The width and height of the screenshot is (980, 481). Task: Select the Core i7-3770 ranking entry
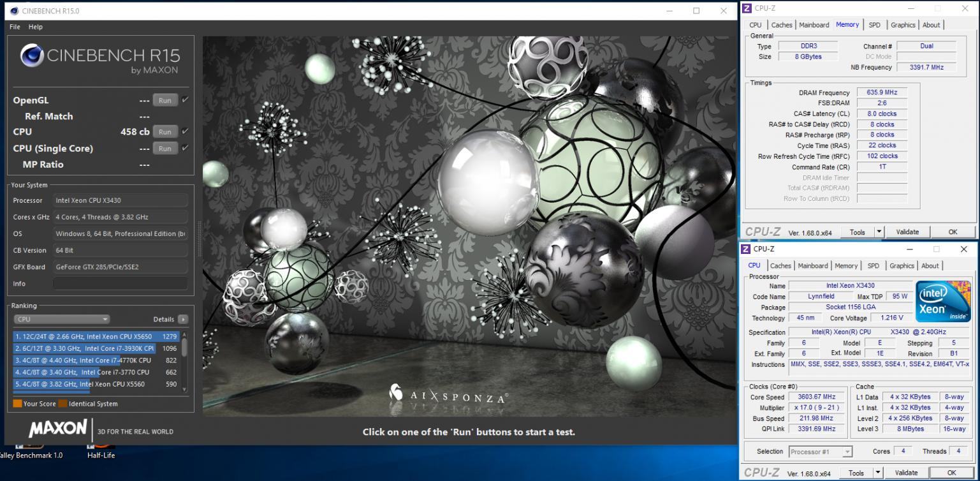click(x=96, y=372)
